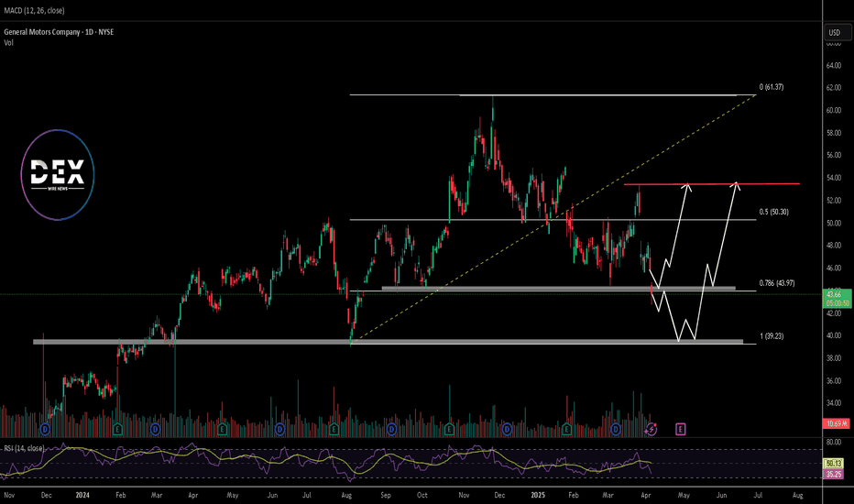Image resolution: width=854 pixels, height=504 pixels.
Task: Click the earnings marker near late January 2025
Action: tap(566, 430)
